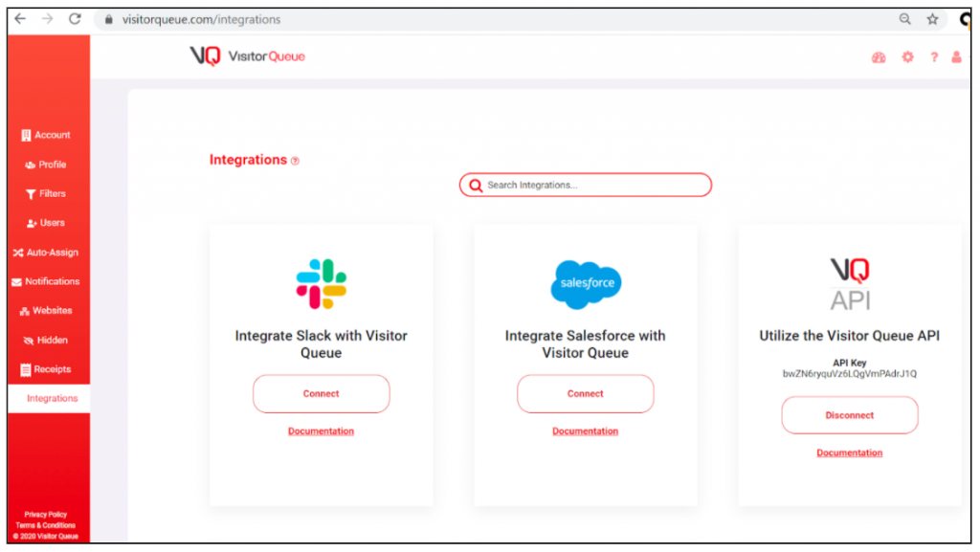This screenshot has height=552, width=980.
Task: Click the '© 2020 Visitor Queue' footer text
Action: pyautogui.click(x=46, y=537)
